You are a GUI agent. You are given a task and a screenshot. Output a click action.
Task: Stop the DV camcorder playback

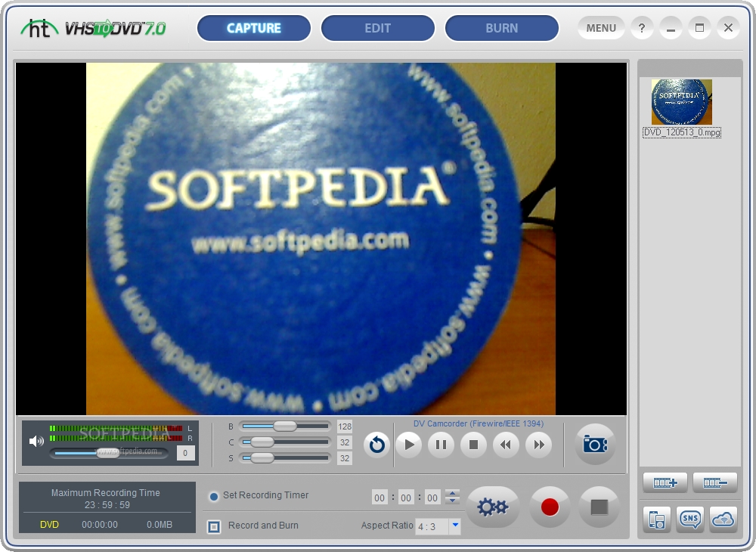(x=473, y=445)
